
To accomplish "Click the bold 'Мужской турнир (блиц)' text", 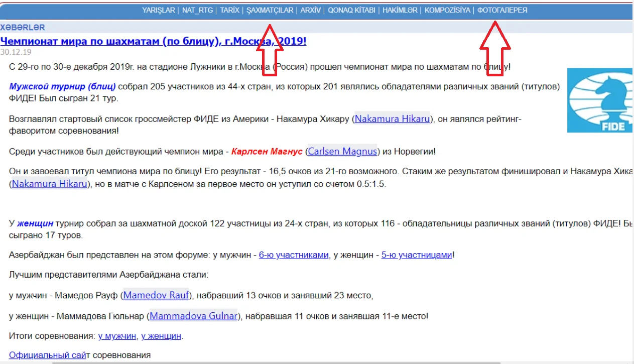I will click(62, 86).
